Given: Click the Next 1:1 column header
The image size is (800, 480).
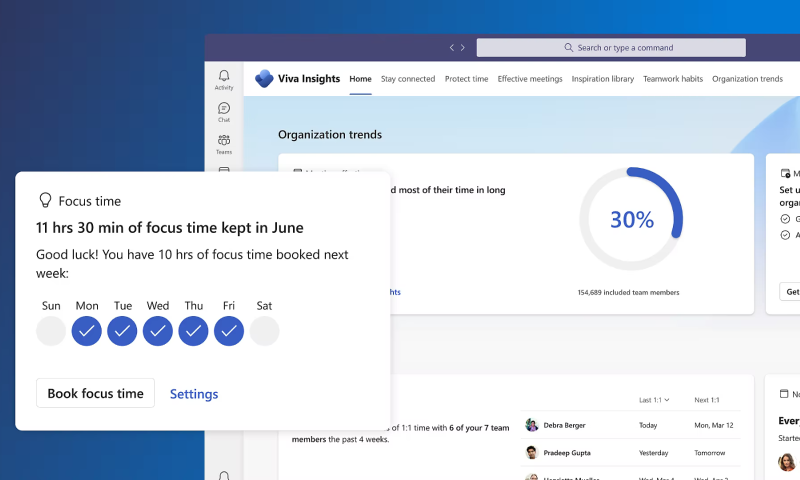Looking at the screenshot, I should [707, 400].
